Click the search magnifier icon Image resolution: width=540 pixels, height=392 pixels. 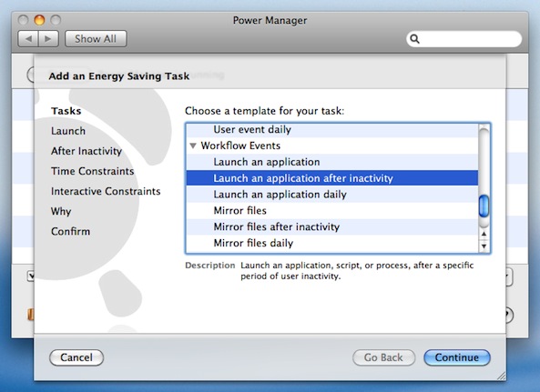click(415, 39)
